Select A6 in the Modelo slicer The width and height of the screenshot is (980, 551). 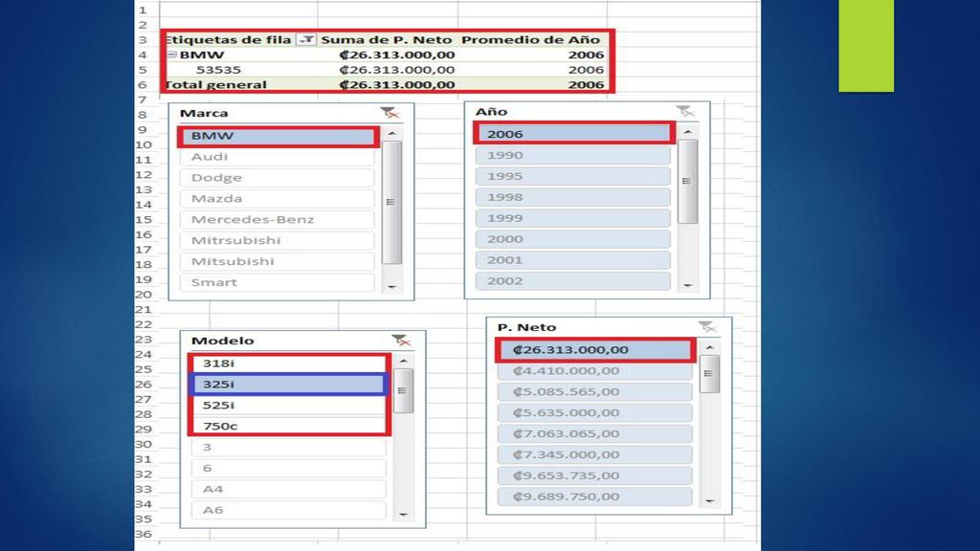[x=289, y=510]
